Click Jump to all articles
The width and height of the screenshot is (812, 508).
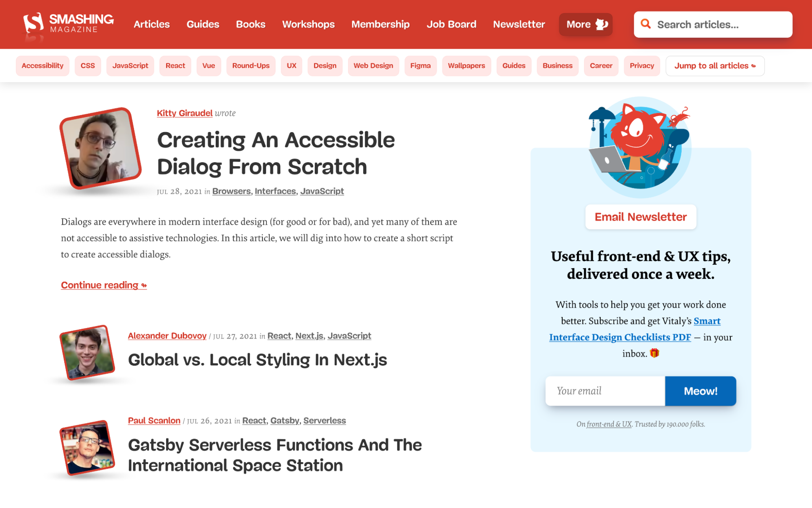coord(715,65)
